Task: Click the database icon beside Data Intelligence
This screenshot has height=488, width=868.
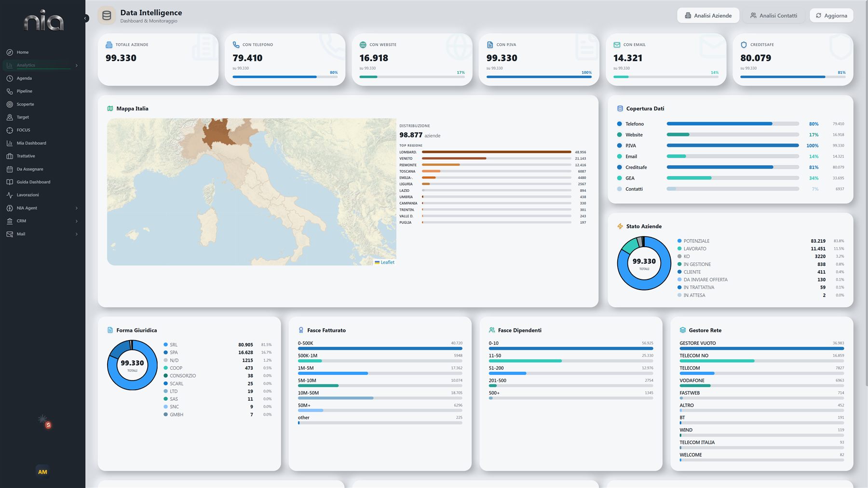Action: (107, 16)
